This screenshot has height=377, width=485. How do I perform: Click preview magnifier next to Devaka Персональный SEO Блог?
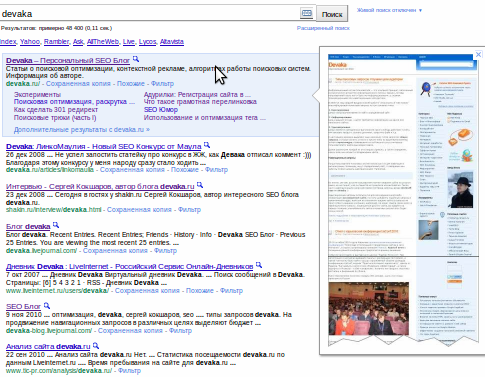click(135, 59)
